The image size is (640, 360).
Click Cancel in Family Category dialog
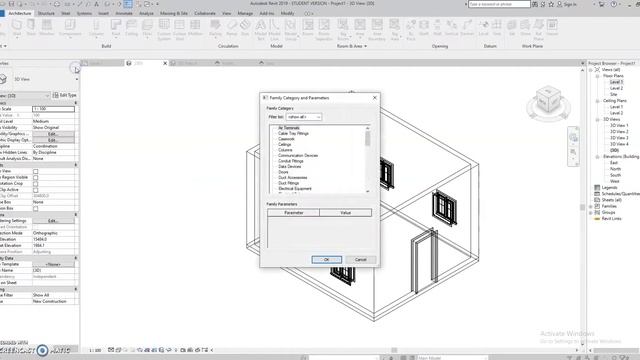click(360, 260)
